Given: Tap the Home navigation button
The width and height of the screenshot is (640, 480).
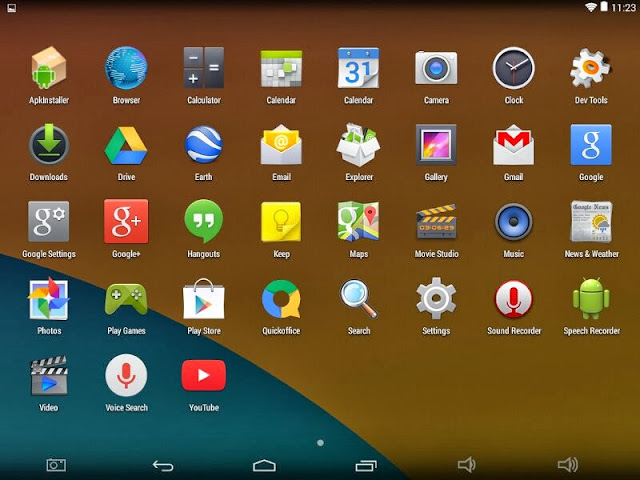Looking at the screenshot, I should coord(264,465).
